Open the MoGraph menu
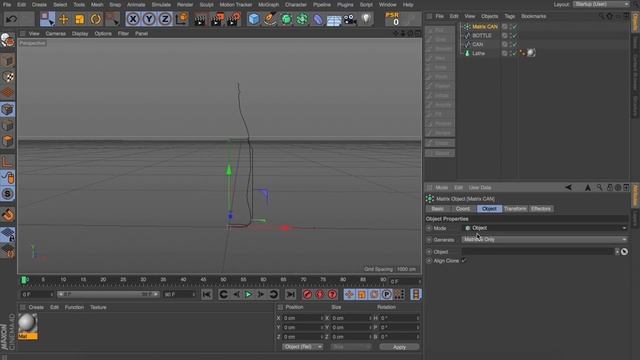 (x=268, y=4)
